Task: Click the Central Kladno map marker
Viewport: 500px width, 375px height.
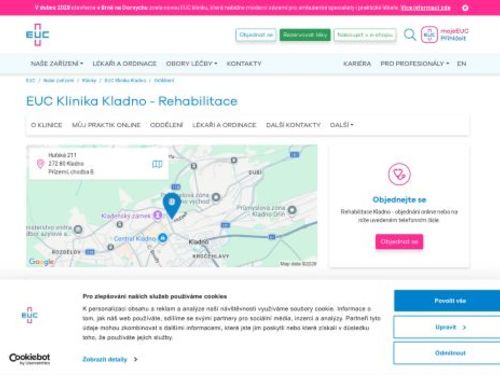Action: [x=163, y=238]
